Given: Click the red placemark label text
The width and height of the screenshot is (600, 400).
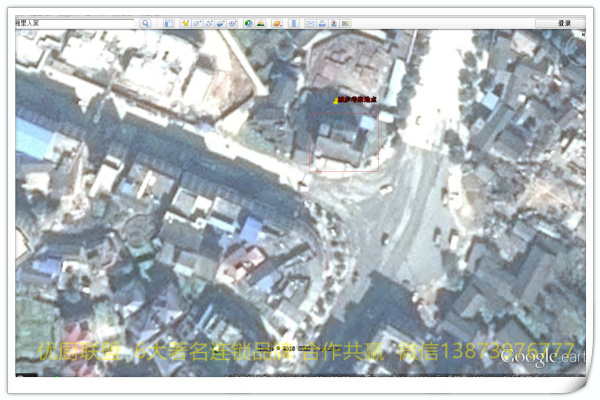Looking at the screenshot, I should pos(358,100).
